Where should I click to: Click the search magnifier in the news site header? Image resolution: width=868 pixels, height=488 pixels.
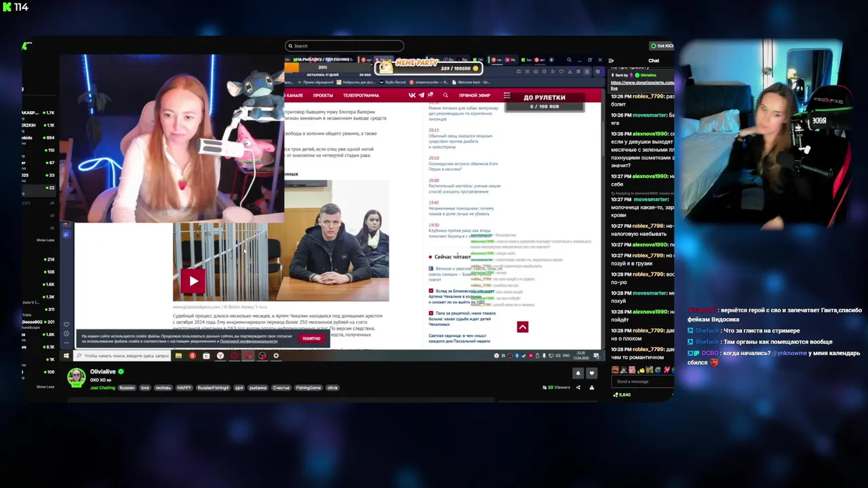coord(446,96)
